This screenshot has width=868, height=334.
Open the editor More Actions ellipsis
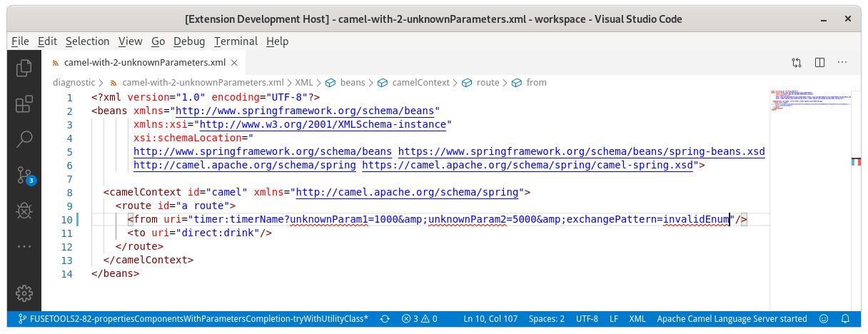843,63
